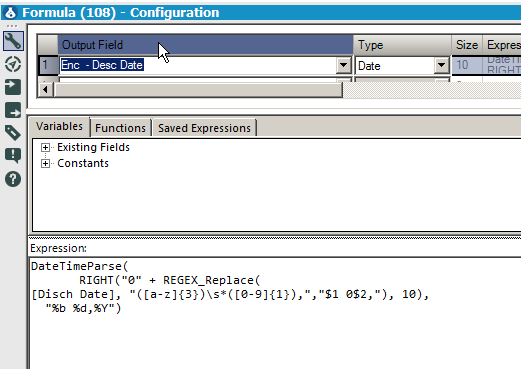
Task: Click the expression preview cell in row 1
Action: click(x=502, y=65)
